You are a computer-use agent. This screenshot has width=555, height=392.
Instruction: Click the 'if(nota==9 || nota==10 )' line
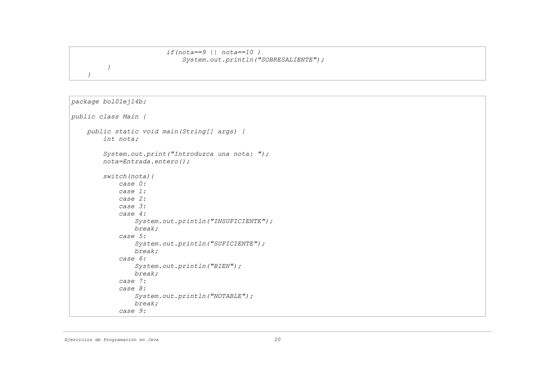tap(214, 52)
